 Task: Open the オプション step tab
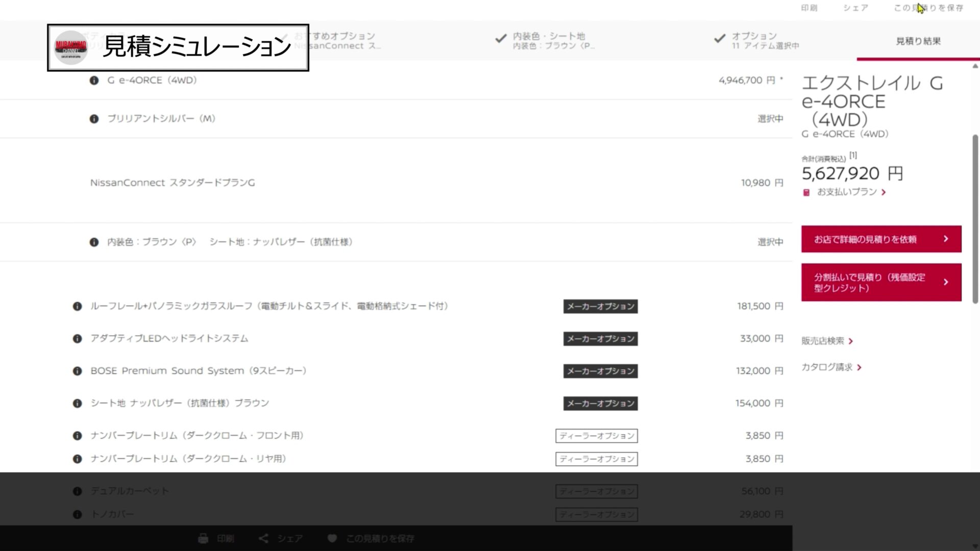pyautogui.click(x=757, y=41)
